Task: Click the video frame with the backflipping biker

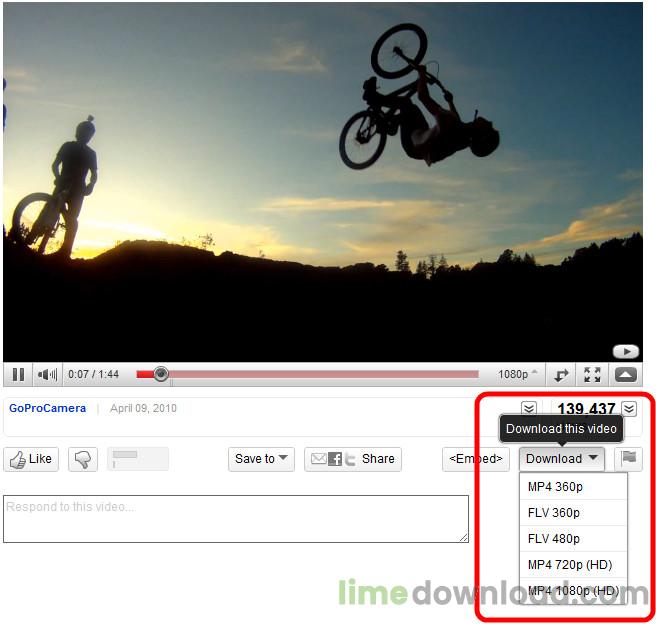Action: point(323,182)
